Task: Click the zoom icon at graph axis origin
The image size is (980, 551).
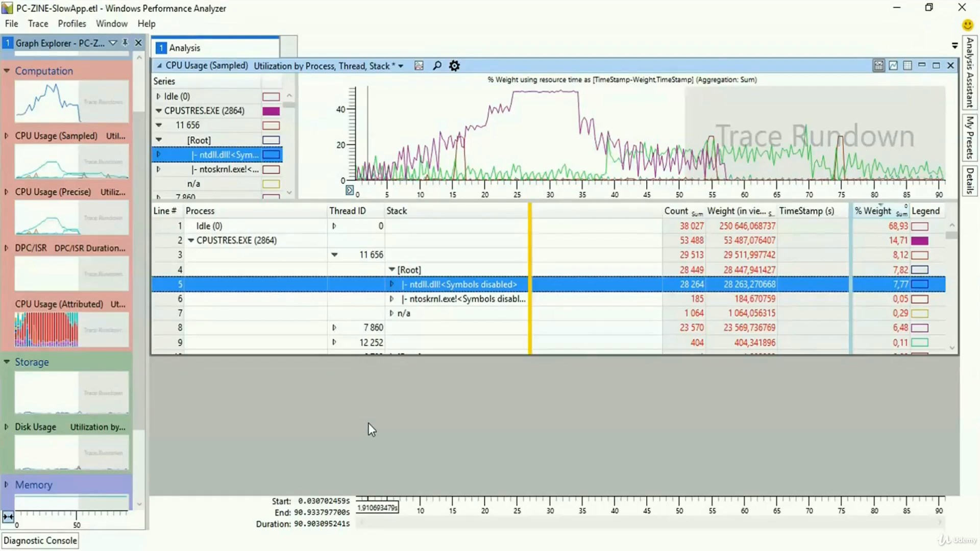Action: tap(350, 190)
